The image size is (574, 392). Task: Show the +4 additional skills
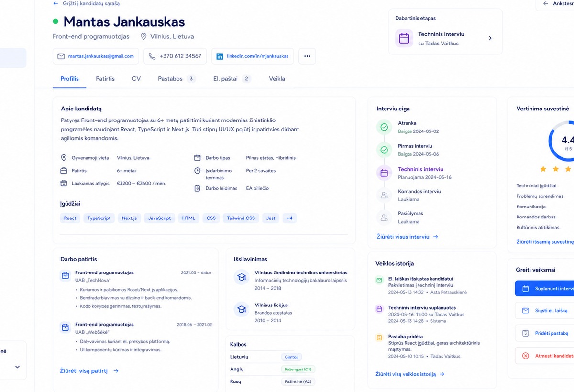coord(289,218)
